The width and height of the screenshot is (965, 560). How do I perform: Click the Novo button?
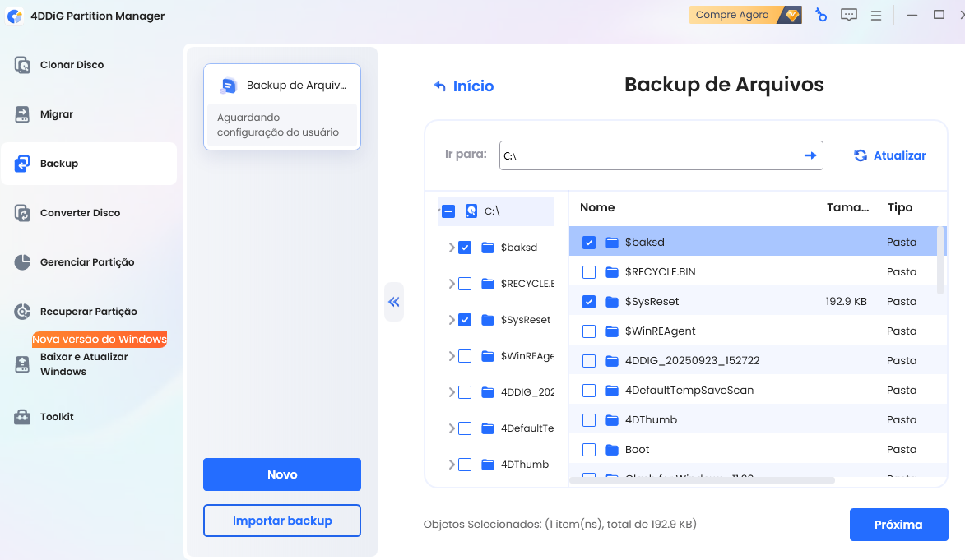281,474
